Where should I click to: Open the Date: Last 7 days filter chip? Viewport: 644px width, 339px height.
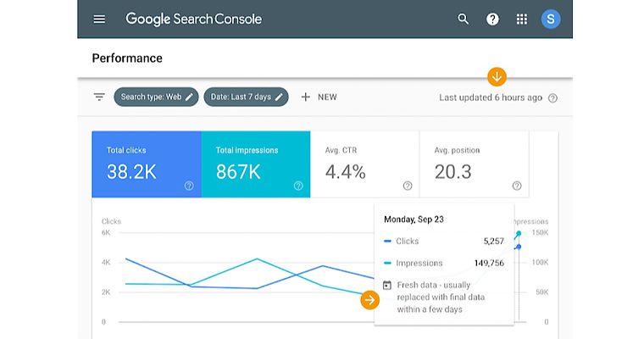point(246,97)
